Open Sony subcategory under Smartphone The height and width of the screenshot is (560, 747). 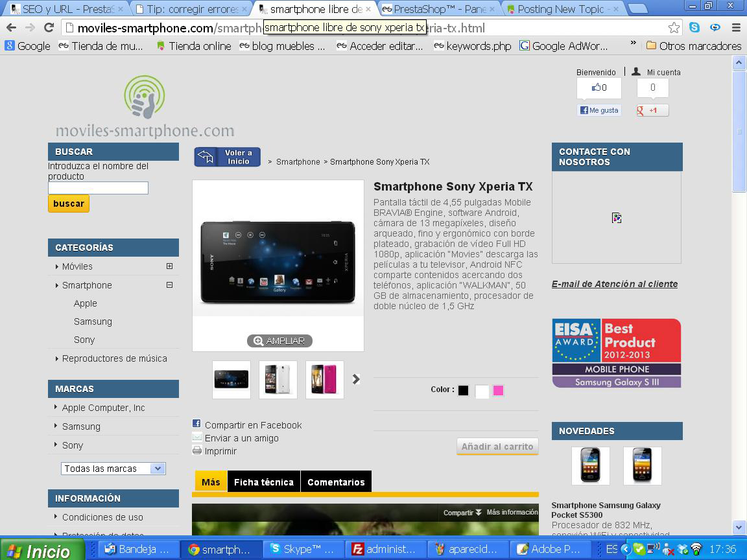pyautogui.click(x=84, y=340)
